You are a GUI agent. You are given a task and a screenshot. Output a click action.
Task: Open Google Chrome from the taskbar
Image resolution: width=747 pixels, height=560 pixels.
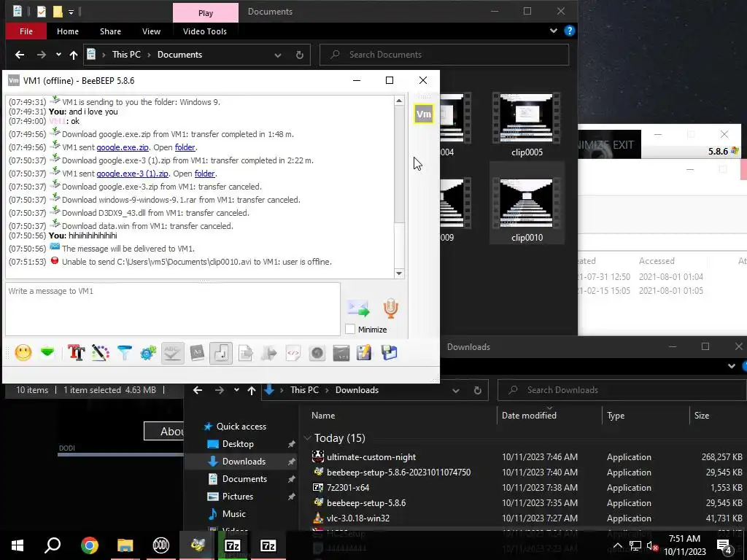[89, 545]
